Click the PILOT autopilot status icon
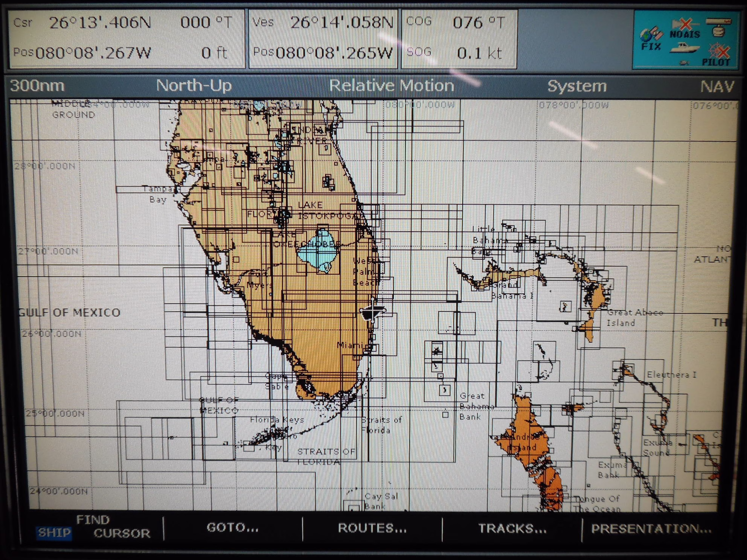The image size is (747, 560). tap(718, 55)
